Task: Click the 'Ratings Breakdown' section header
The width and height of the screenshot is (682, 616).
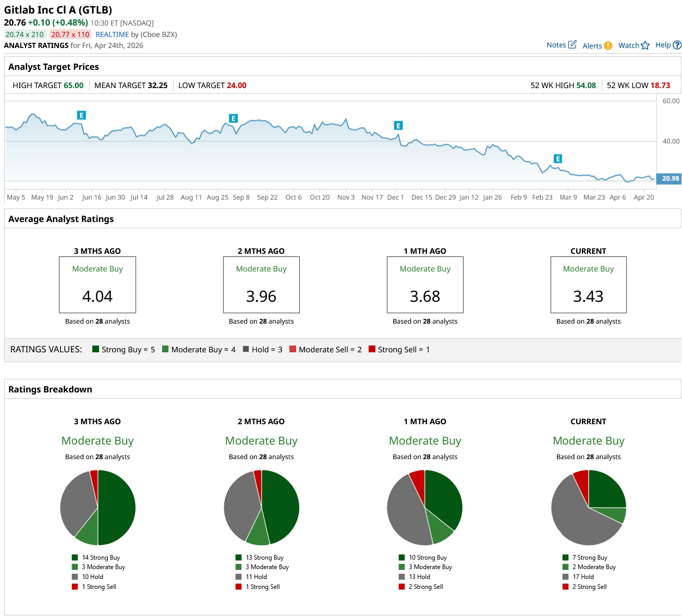Action: coord(50,389)
